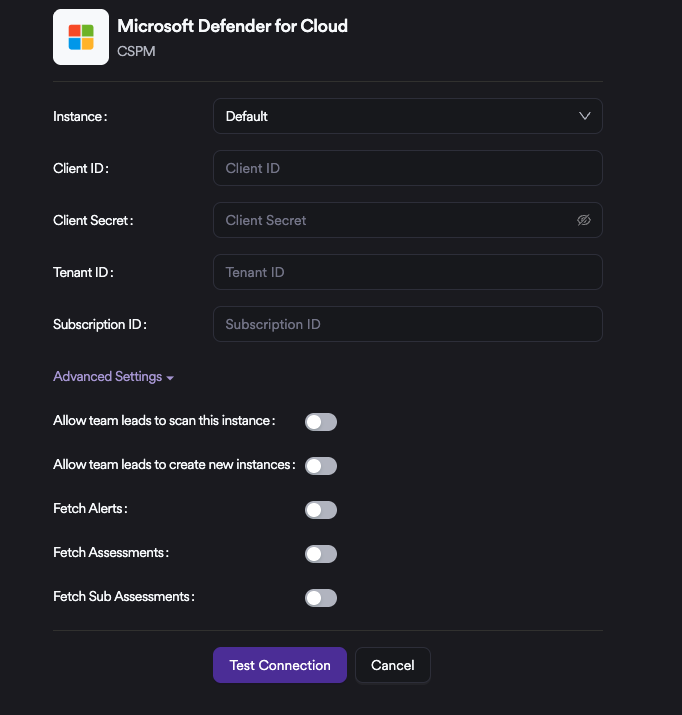Cancel the integration setup

pos(393,665)
